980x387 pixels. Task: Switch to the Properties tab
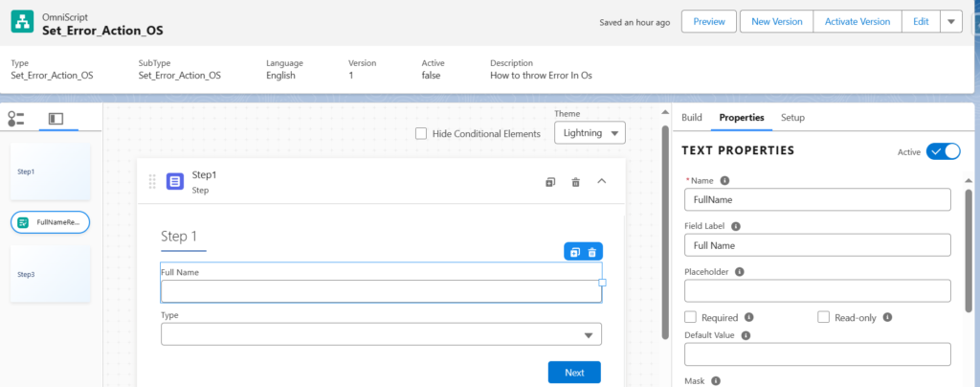[742, 118]
